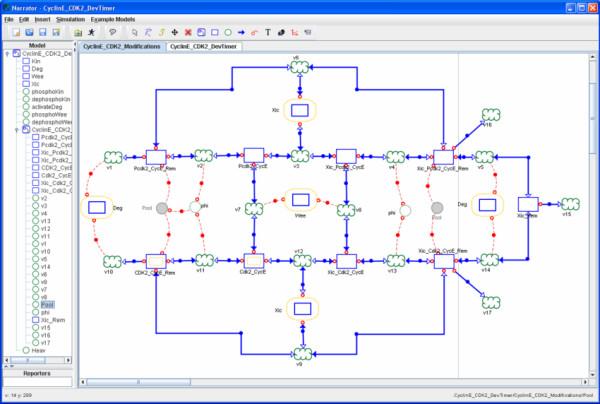Click the running man simulation icon

(91, 32)
